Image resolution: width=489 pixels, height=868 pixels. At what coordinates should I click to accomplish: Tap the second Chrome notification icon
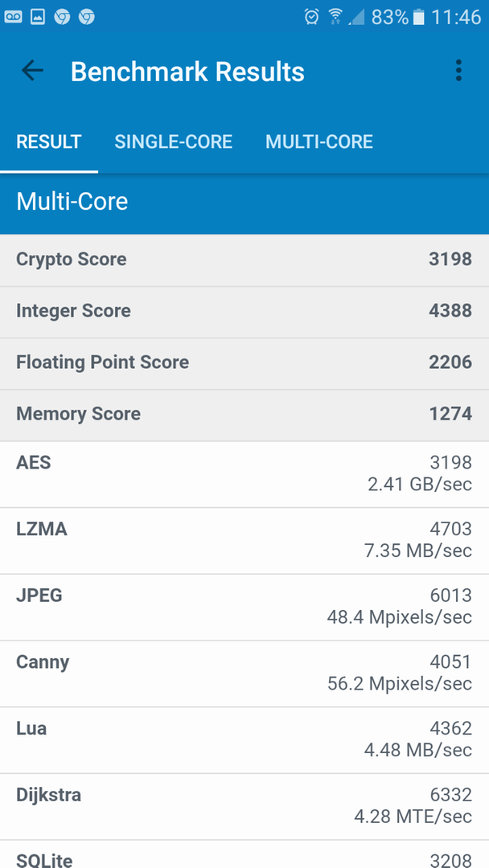pos(86,17)
